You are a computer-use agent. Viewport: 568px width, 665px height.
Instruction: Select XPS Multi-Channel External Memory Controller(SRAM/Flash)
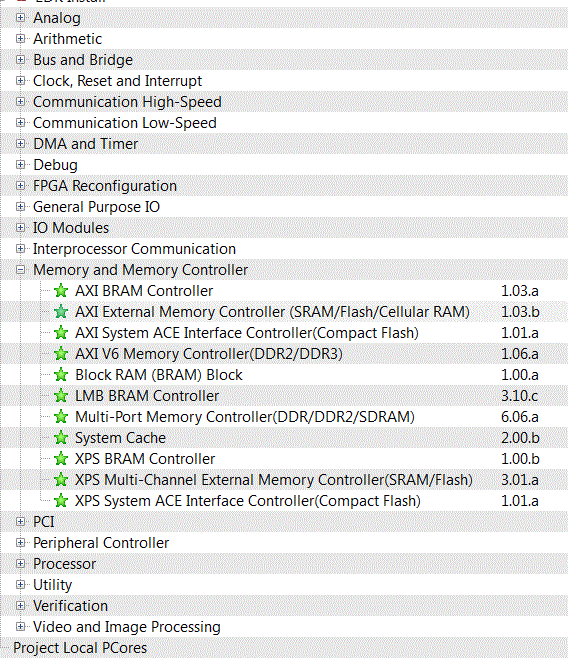274,480
